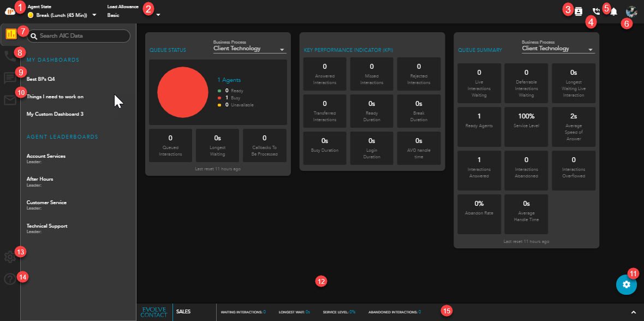Open Queue Status Business Process dropdown
The height and width of the screenshot is (321, 644).
249,49
